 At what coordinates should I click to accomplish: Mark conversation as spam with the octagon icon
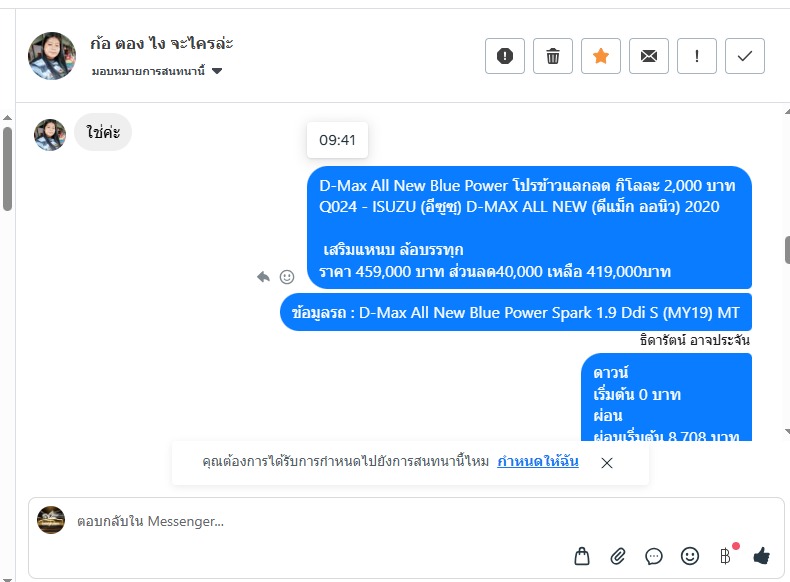point(504,56)
